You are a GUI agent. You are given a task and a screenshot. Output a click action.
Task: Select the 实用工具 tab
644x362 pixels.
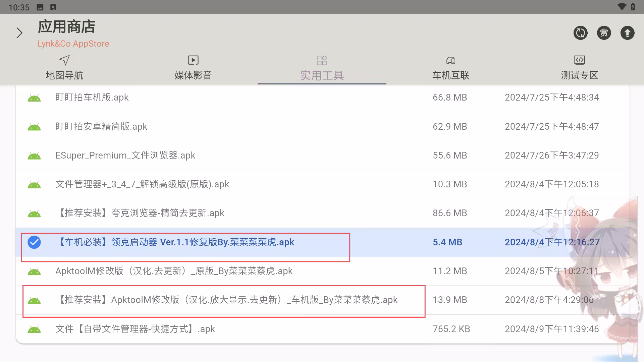(x=322, y=68)
